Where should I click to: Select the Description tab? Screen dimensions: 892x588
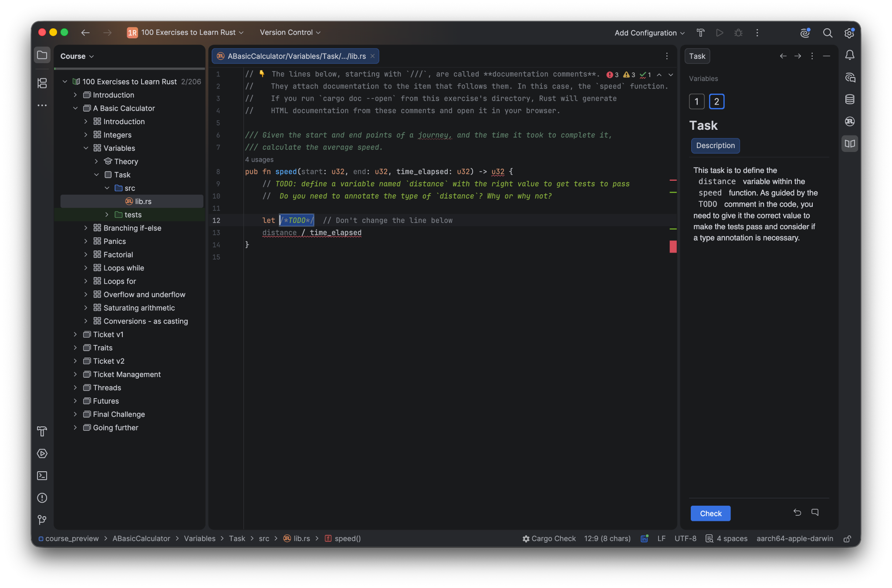coord(715,146)
